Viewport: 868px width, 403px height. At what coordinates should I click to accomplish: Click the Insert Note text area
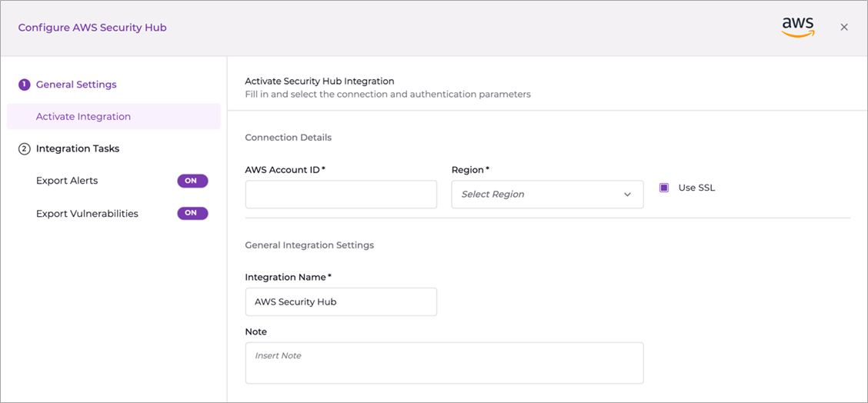point(444,363)
